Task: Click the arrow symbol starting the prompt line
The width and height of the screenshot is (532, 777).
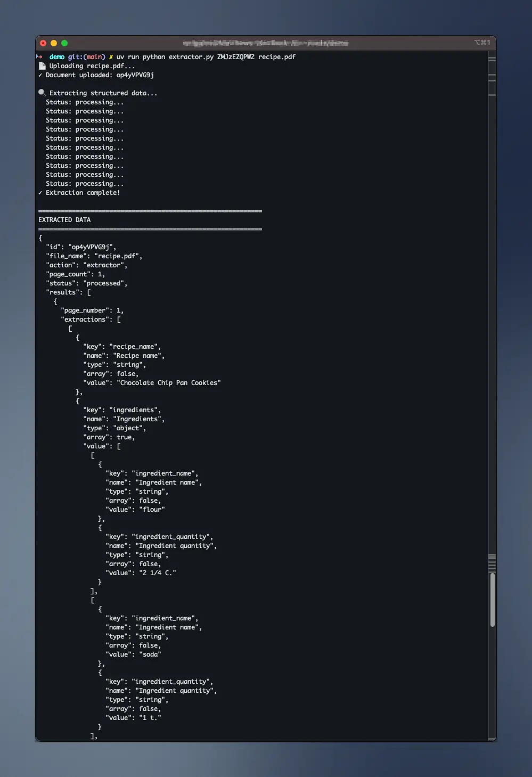Action: (40, 56)
